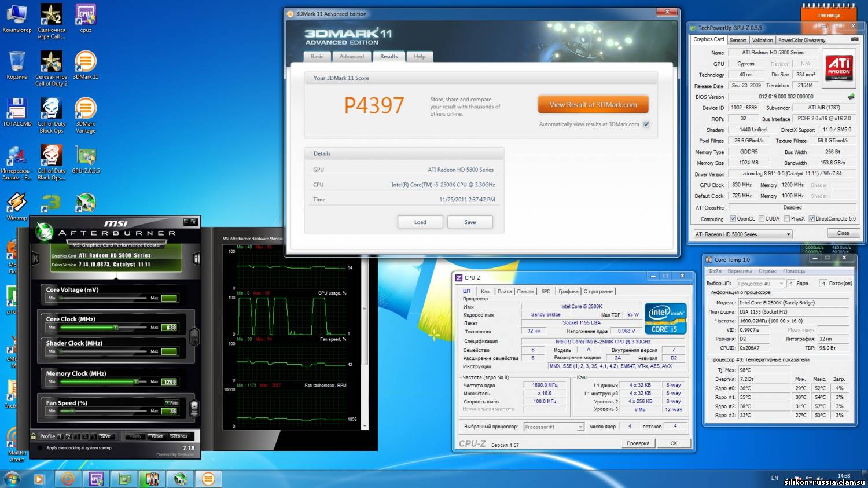Screen dimensions: 868x488
Task: Open the PowerColor Giveaway tab in GPU-Z
Action: [x=801, y=40]
